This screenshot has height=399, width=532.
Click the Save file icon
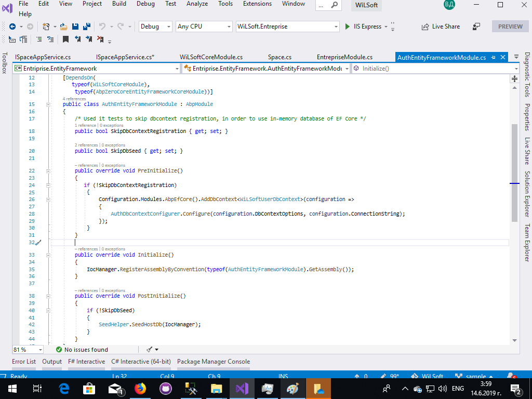pos(75,26)
